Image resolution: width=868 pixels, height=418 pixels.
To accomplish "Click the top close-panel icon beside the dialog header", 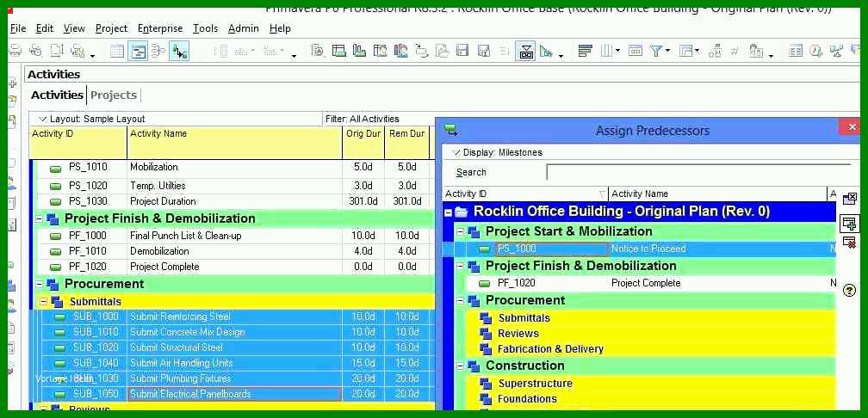I will coord(849,199).
